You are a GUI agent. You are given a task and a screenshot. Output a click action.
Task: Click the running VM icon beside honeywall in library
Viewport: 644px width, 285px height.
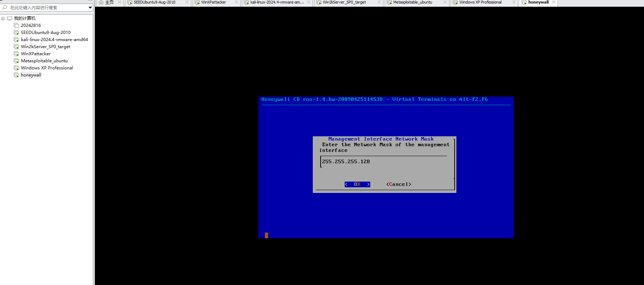point(16,75)
